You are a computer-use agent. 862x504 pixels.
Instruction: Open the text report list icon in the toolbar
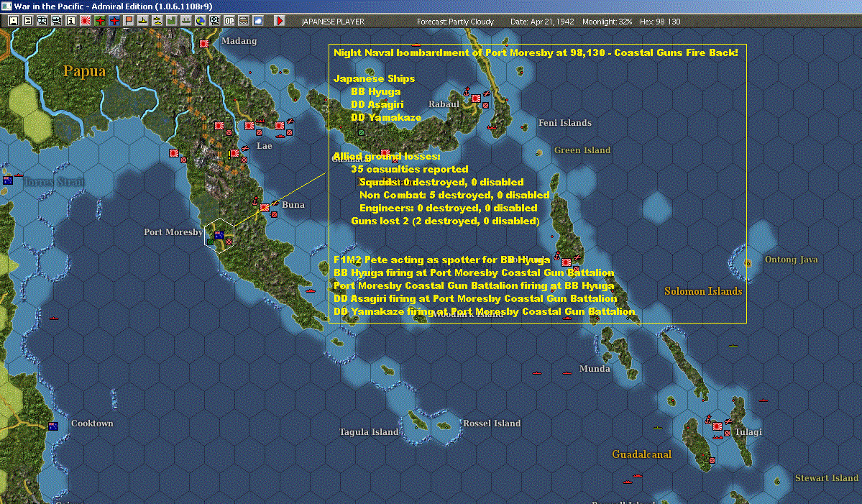pos(28,21)
